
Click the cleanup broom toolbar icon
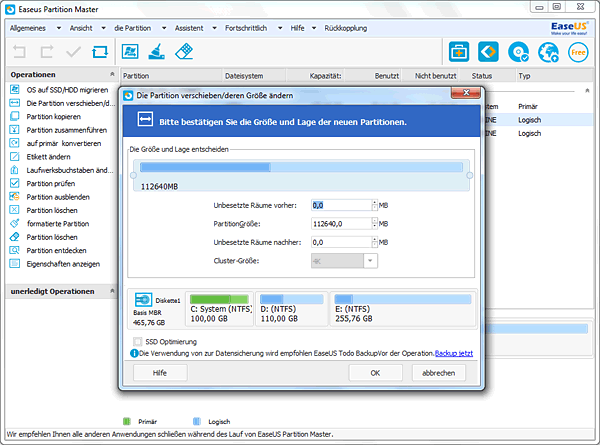[x=157, y=51]
